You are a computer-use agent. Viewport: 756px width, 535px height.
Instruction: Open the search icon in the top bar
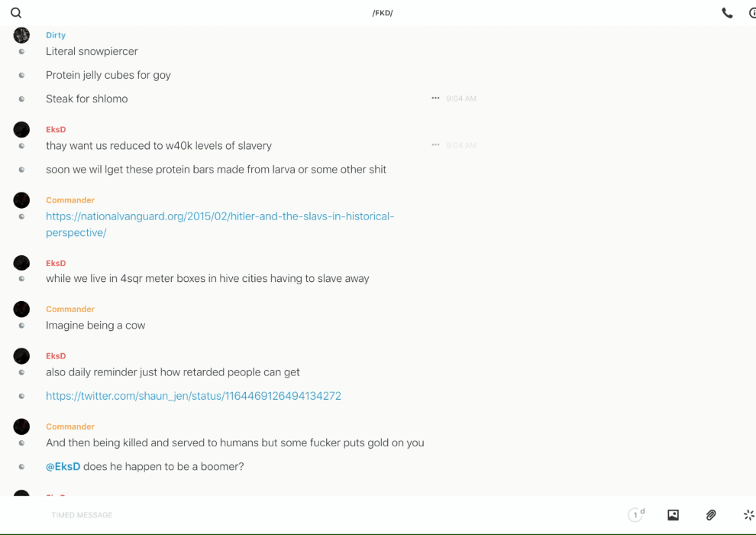(x=16, y=13)
